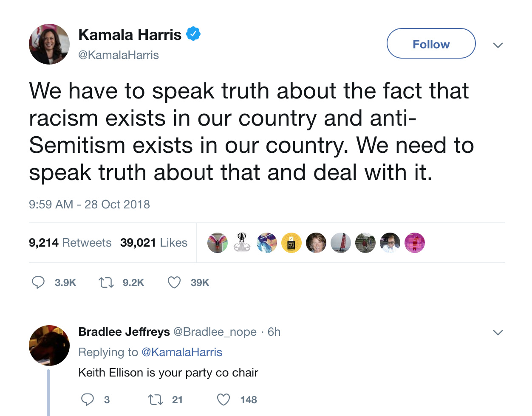Open Bradlee Jeffreys' profile avatar
This screenshot has width=532, height=416.
point(49,346)
